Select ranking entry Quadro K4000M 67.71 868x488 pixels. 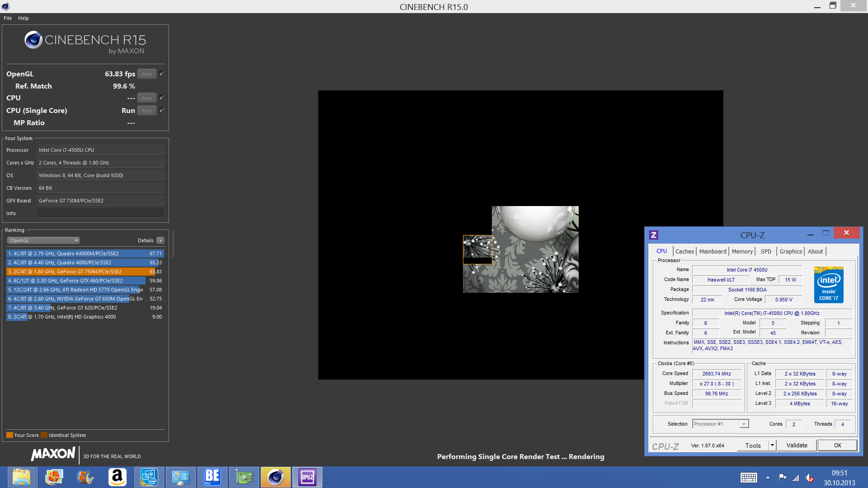click(x=85, y=253)
